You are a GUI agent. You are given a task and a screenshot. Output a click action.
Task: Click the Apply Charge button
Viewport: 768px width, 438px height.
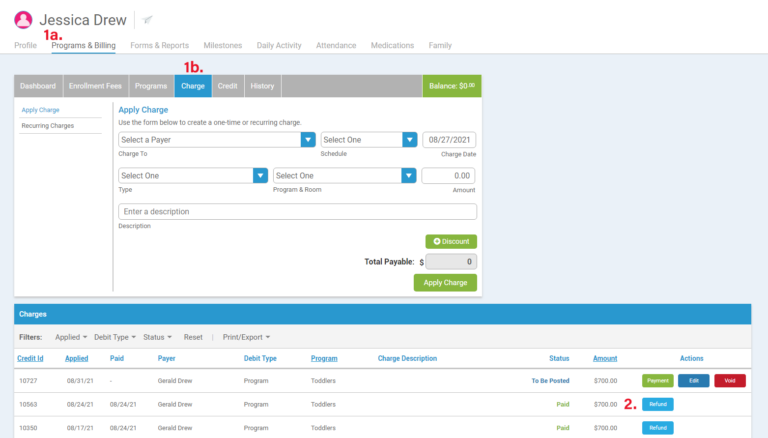(x=445, y=283)
